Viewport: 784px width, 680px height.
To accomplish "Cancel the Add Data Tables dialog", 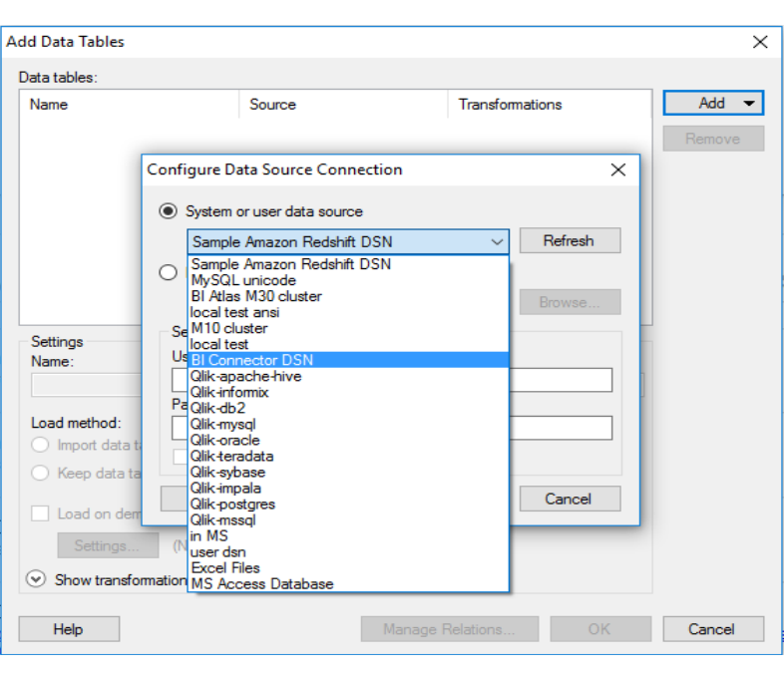I will tap(713, 629).
